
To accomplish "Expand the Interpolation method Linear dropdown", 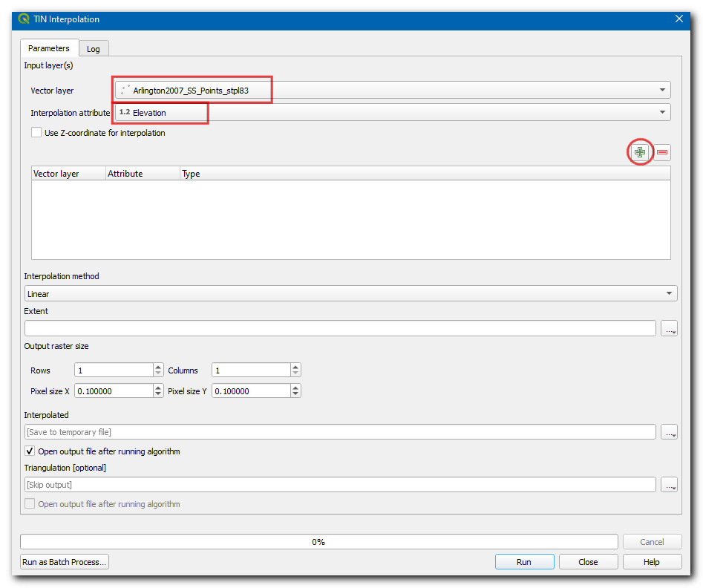I will (670, 294).
